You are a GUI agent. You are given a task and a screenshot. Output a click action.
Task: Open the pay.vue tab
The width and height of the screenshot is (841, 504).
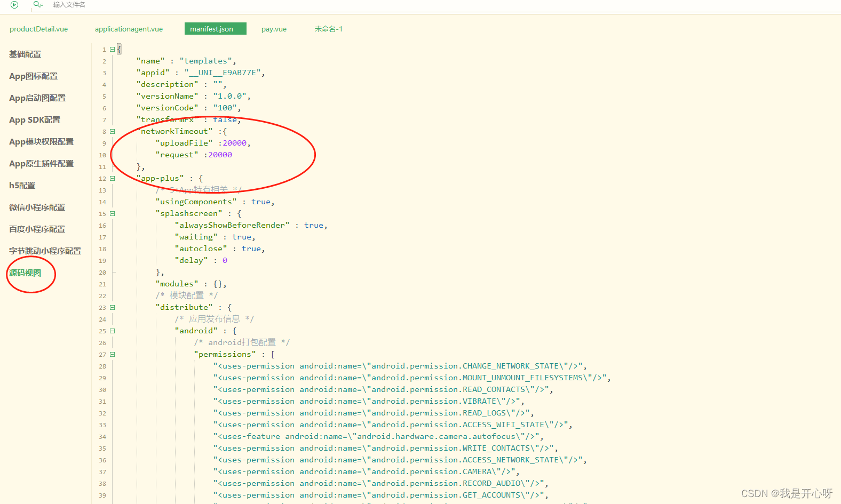274,29
